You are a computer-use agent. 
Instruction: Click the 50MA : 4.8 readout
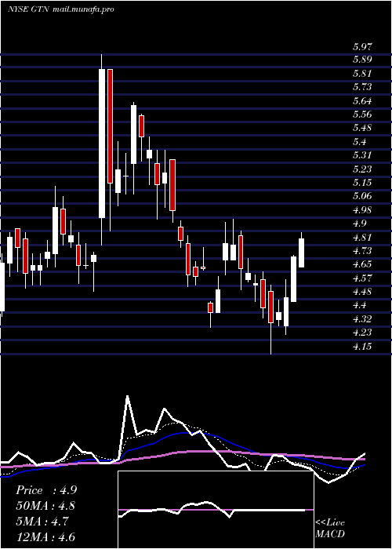(45, 506)
